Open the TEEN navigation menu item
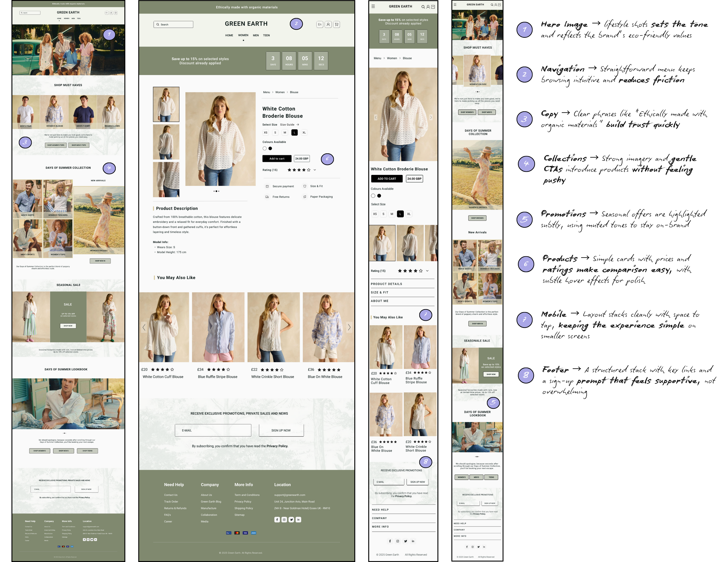Viewport: 728px width, 562px height. tap(266, 35)
